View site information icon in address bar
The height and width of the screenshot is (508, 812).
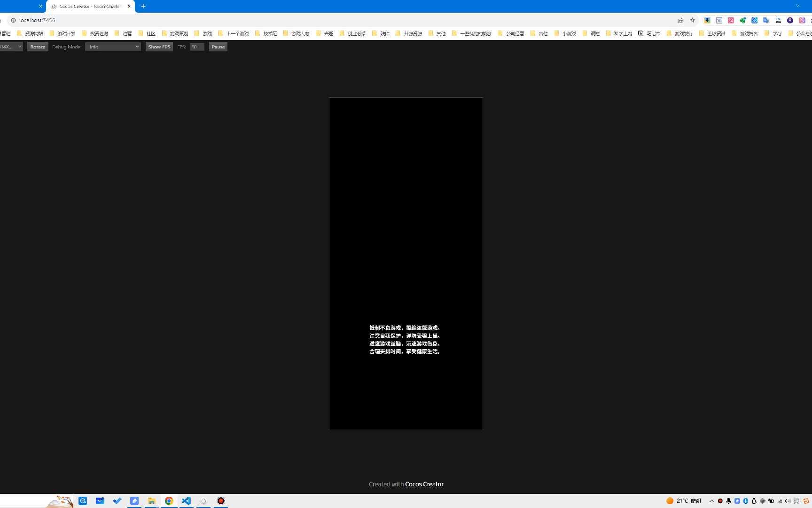pyautogui.click(x=14, y=20)
